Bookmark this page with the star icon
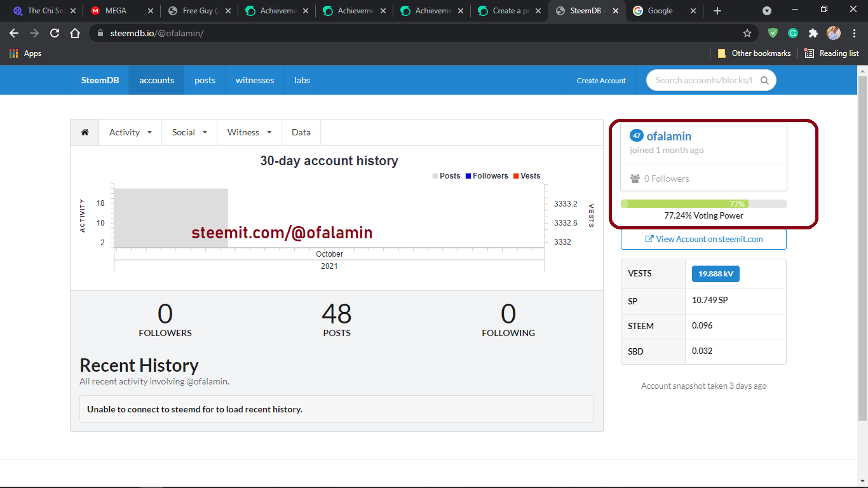 (x=747, y=33)
